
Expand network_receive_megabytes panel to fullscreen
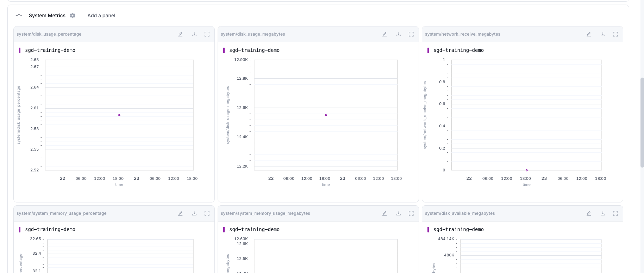[x=615, y=34]
